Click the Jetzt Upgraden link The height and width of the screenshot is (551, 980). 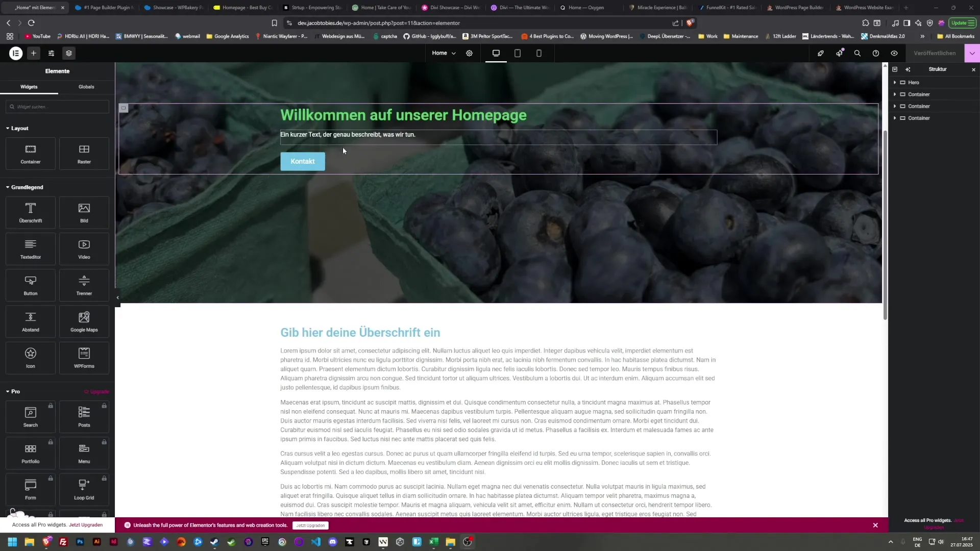click(86, 524)
